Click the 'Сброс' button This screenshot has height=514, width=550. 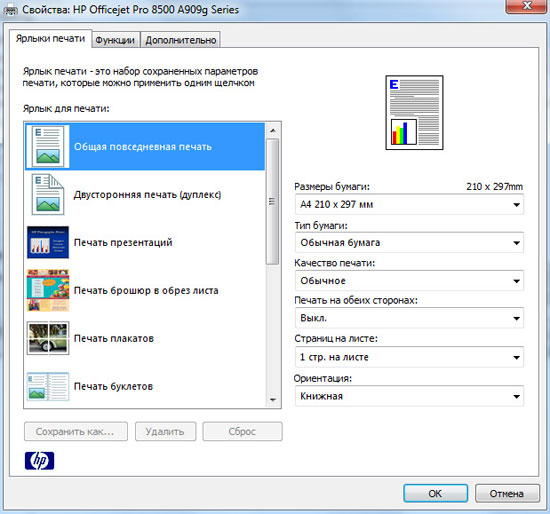[x=242, y=431]
